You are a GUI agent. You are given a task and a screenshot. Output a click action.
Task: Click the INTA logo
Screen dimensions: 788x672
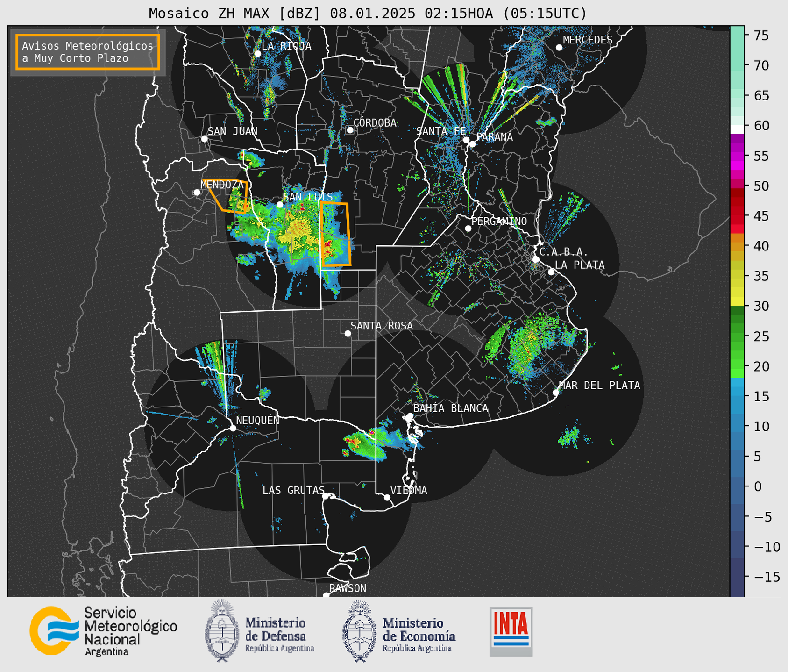tap(511, 631)
